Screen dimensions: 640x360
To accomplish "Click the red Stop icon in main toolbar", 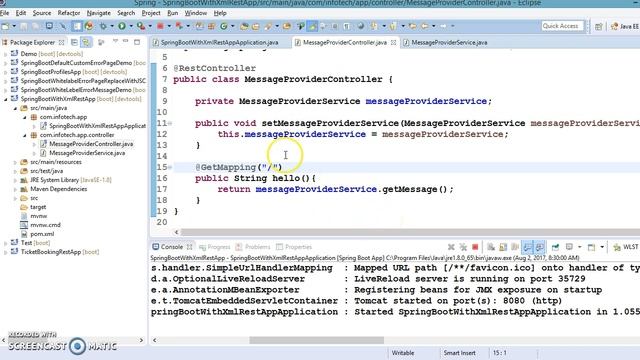I will point(160,26).
